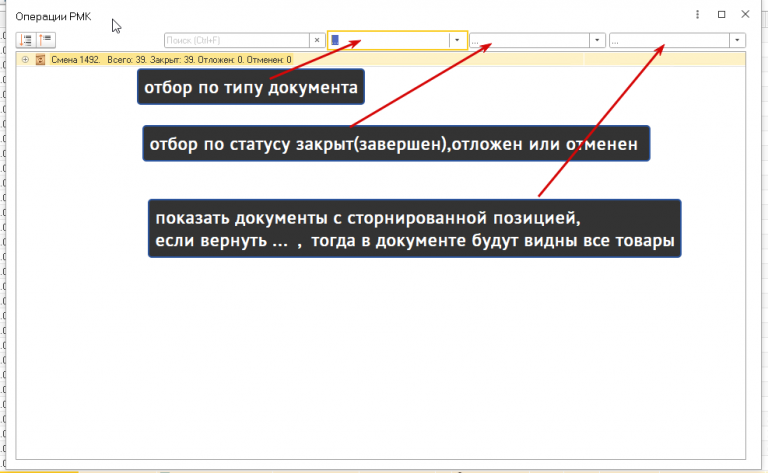
Task: Click the Операции РМК window title
Action: coord(53,17)
